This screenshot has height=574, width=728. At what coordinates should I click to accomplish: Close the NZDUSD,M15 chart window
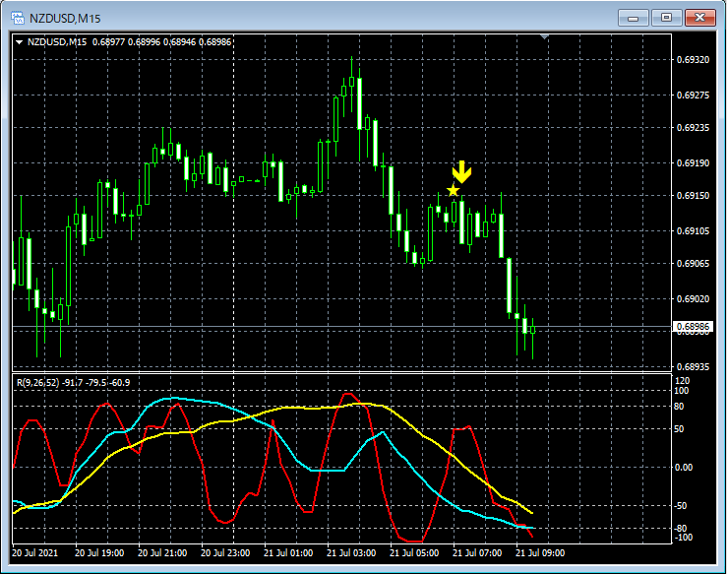[699, 18]
